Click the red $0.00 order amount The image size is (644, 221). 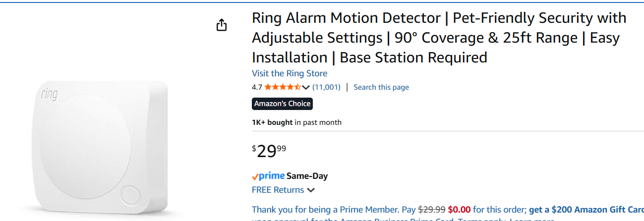459,209
